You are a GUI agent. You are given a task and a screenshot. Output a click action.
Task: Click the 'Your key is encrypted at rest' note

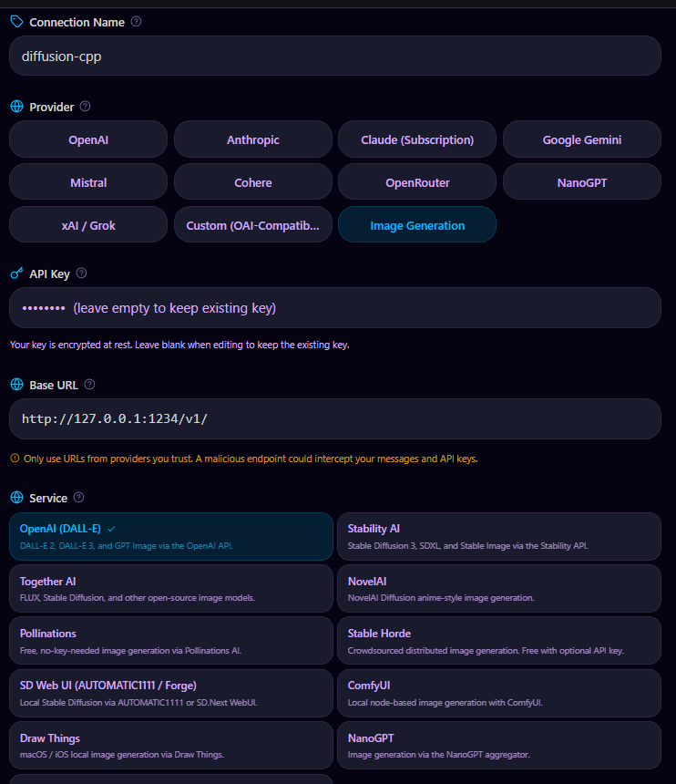click(x=179, y=345)
